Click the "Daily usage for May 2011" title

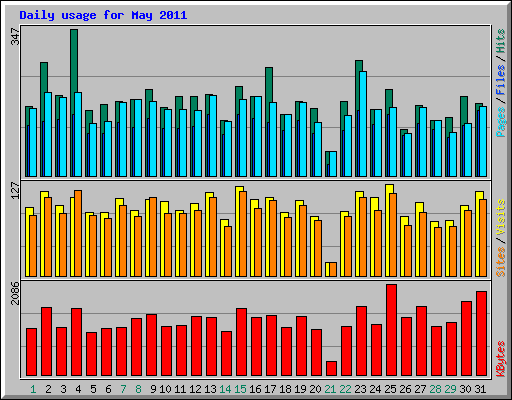click(x=103, y=15)
